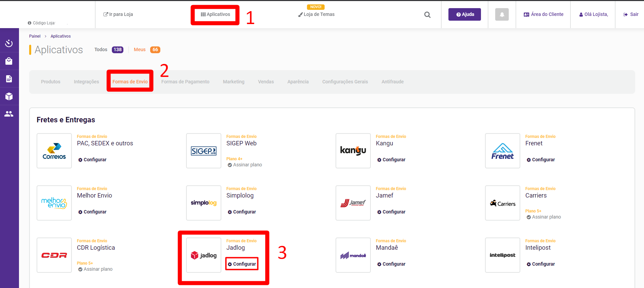
Task: Configure the Kangu app
Action: pyautogui.click(x=391, y=160)
